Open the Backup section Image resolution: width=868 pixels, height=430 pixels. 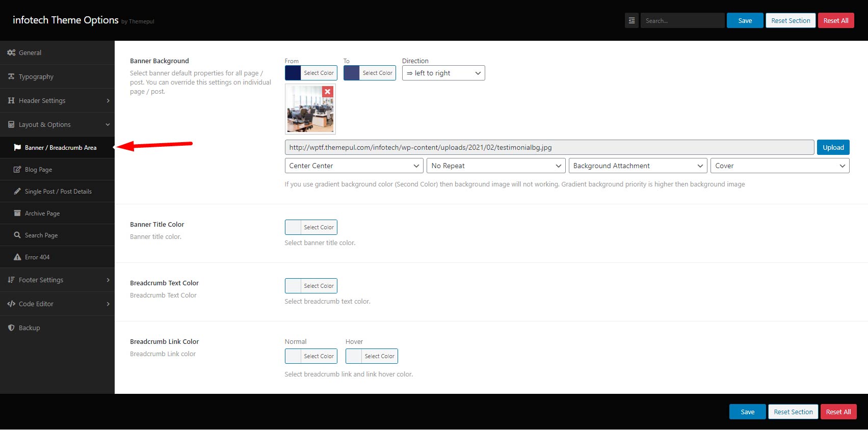coord(57,328)
